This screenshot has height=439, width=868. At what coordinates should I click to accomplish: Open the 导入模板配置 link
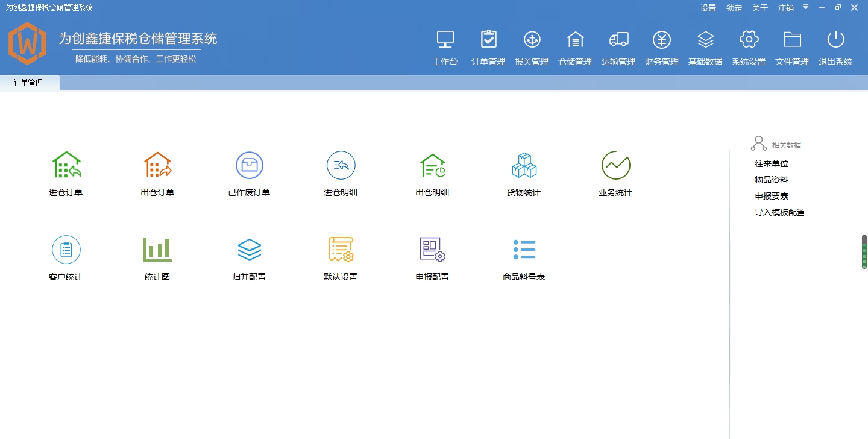click(779, 212)
